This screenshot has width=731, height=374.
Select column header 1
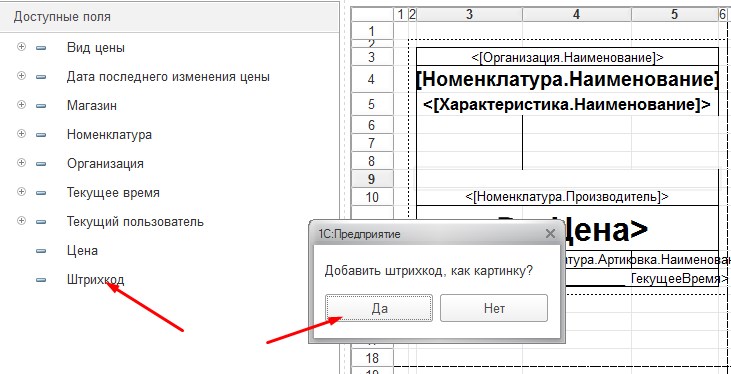click(400, 15)
